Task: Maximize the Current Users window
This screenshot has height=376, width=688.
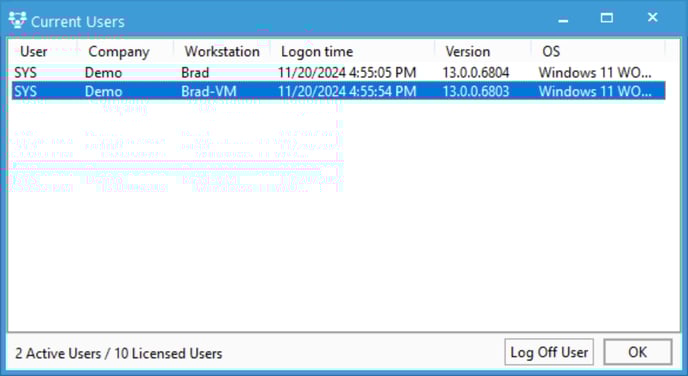Action: 607,18
